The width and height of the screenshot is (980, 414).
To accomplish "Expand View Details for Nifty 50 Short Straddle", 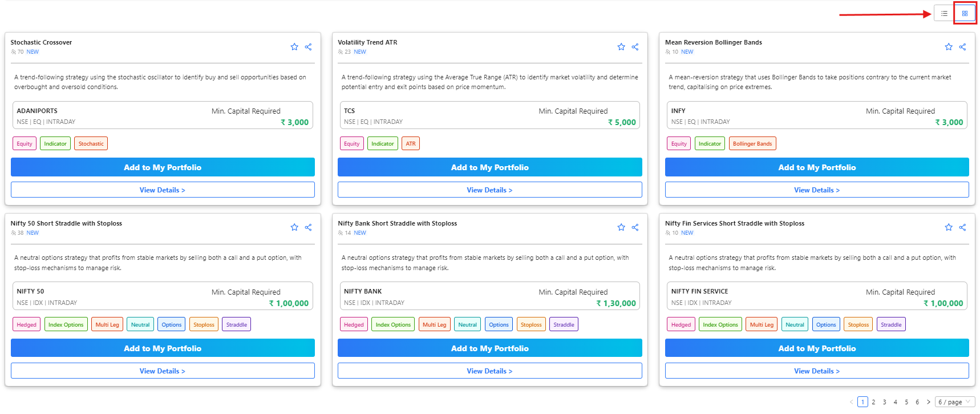I will coord(163,371).
